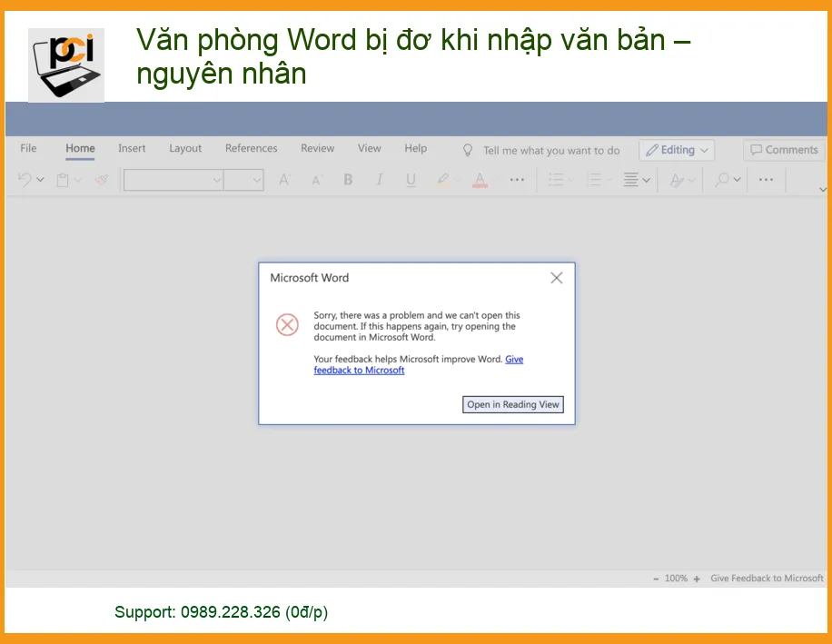Expand the Find dropdown arrow
The image size is (832, 644).
[x=737, y=180]
